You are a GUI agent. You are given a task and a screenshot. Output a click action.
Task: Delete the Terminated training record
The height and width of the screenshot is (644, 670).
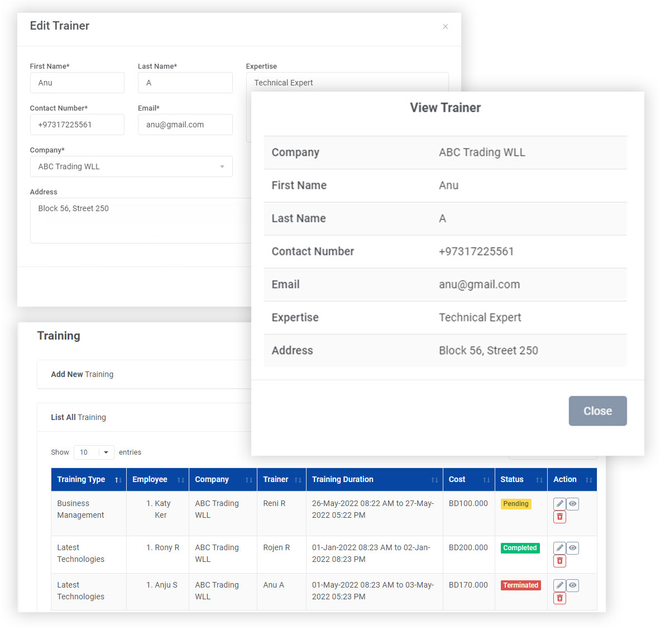coord(559,599)
